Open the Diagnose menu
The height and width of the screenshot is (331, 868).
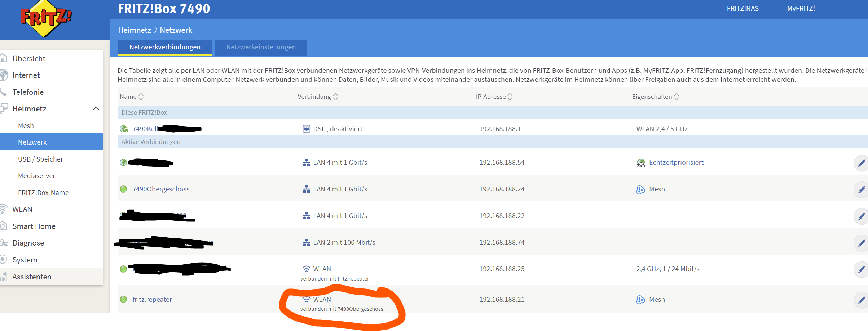(x=28, y=243)
